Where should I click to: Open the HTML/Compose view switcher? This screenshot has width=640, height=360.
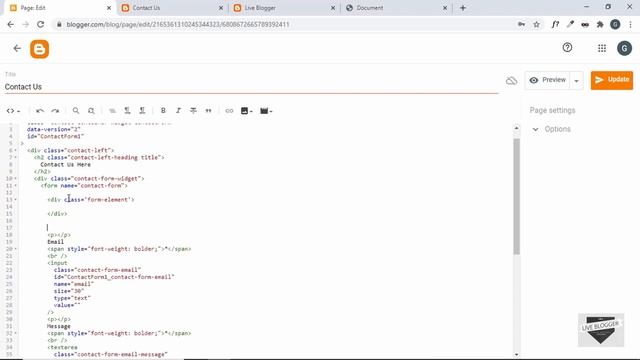coord(13,111)
